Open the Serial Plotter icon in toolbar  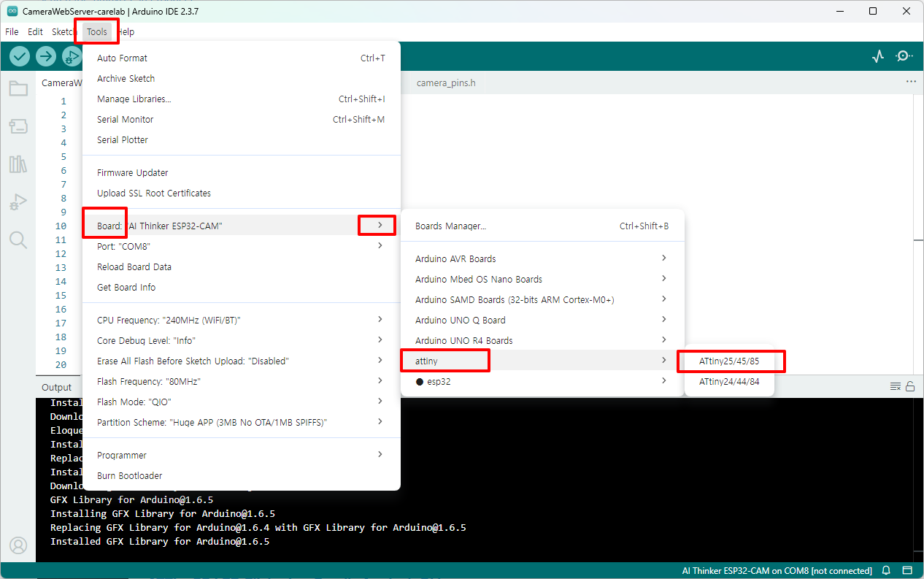point(878,56)
